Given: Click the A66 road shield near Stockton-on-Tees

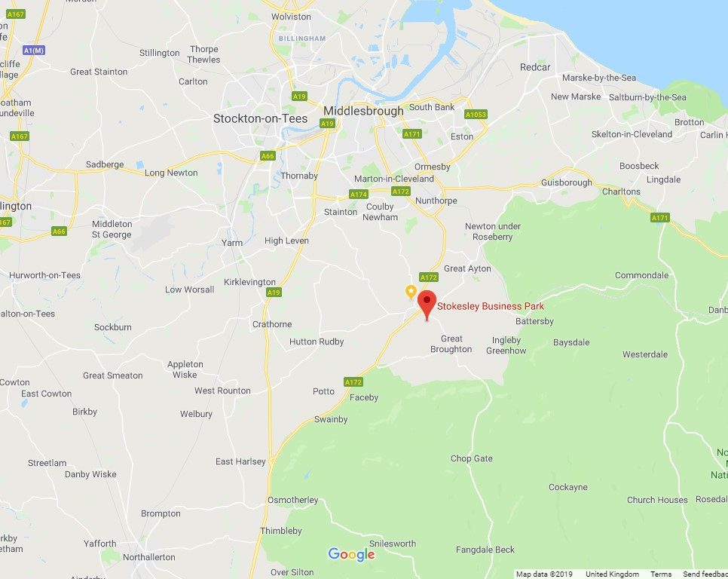Looking at the screenshot, I should point(268,155).
